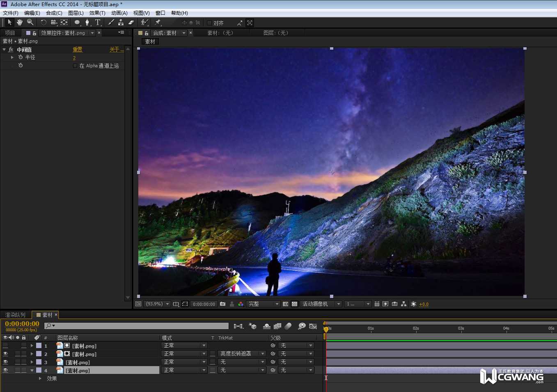
Task: Switch to the 渲染队列 tab
Action: click(x=15, y=315)
